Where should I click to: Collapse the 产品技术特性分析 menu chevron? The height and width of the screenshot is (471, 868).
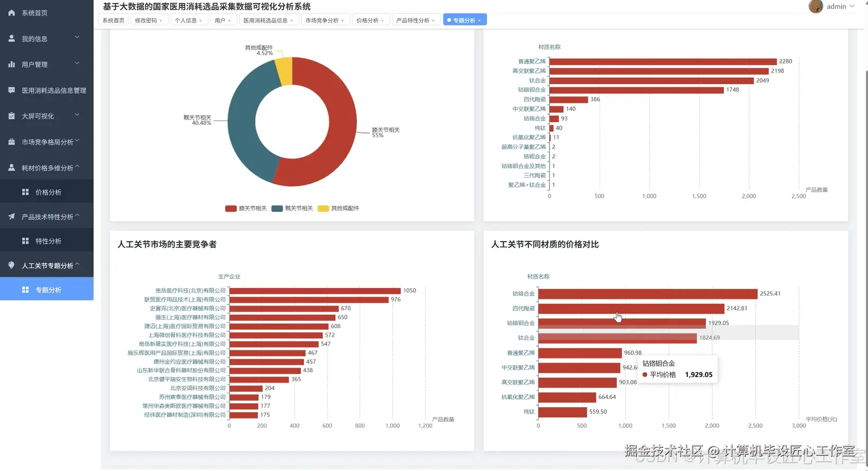(77, 215)
